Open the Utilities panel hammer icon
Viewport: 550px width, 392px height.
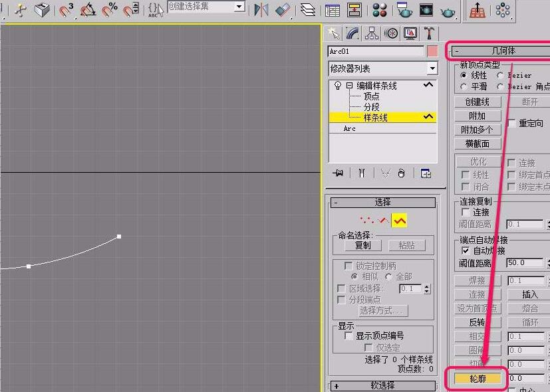coord(428,33)
